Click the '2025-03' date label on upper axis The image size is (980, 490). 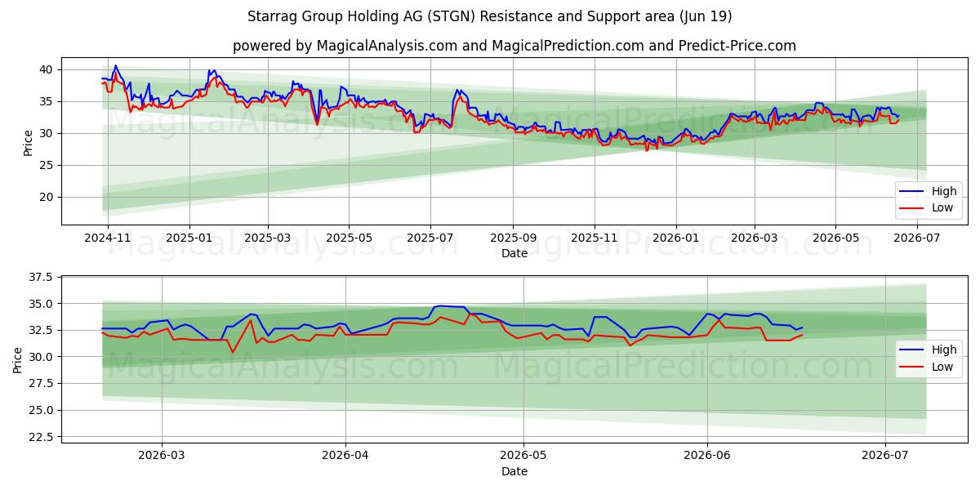click(268, 238)
